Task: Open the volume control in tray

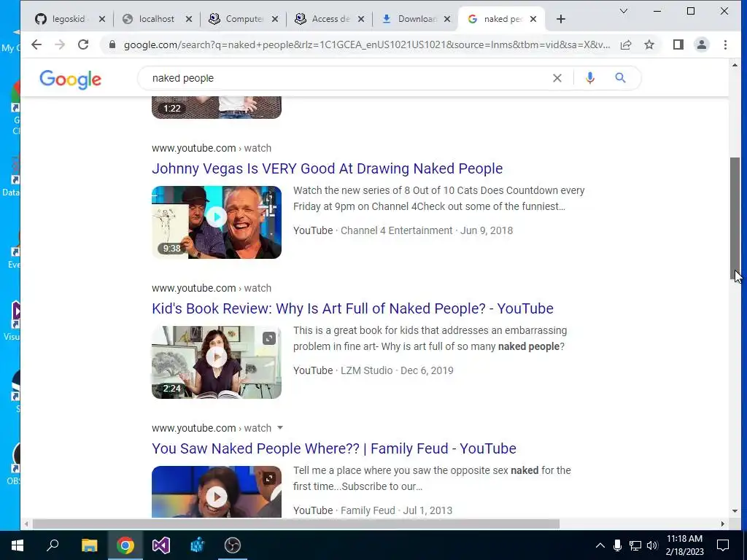Action: pos(652,545)
